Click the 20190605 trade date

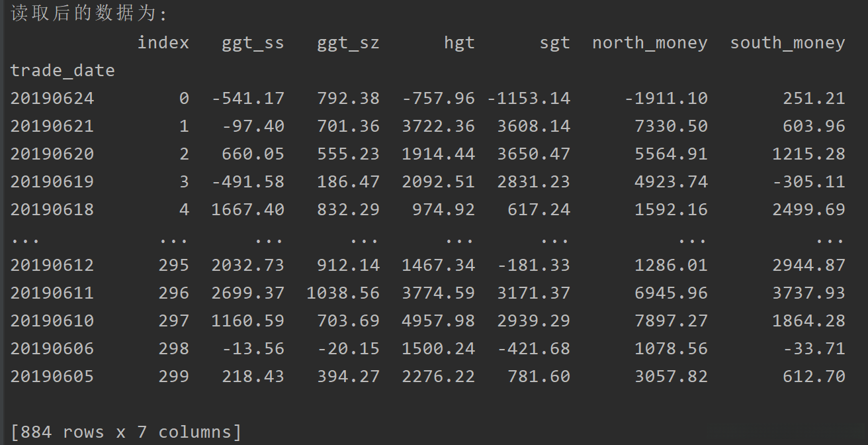(52, 377)
